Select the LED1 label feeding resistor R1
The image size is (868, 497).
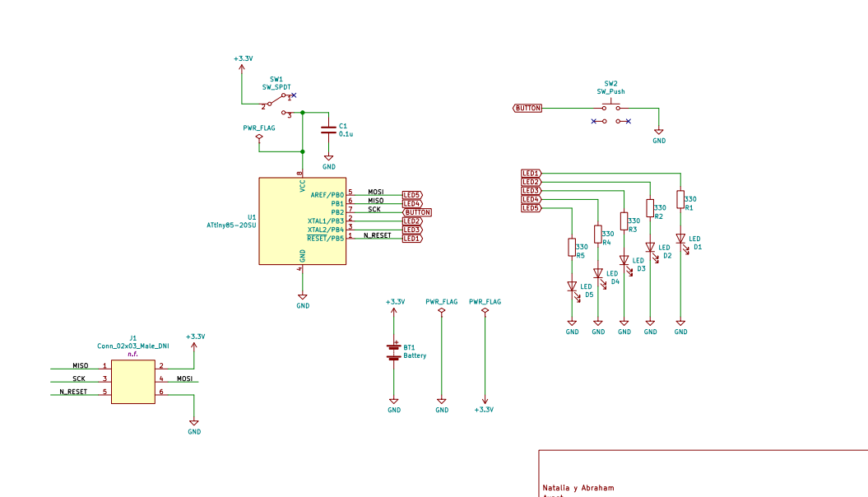pyautogui.click(x=531, y=174)
